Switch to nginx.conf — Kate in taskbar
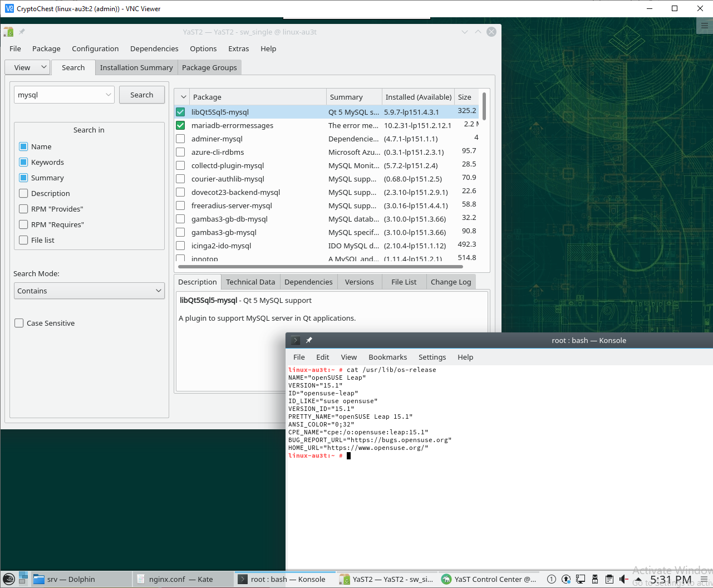The height and width of the screenshot is (588, 713). [183, 579]
